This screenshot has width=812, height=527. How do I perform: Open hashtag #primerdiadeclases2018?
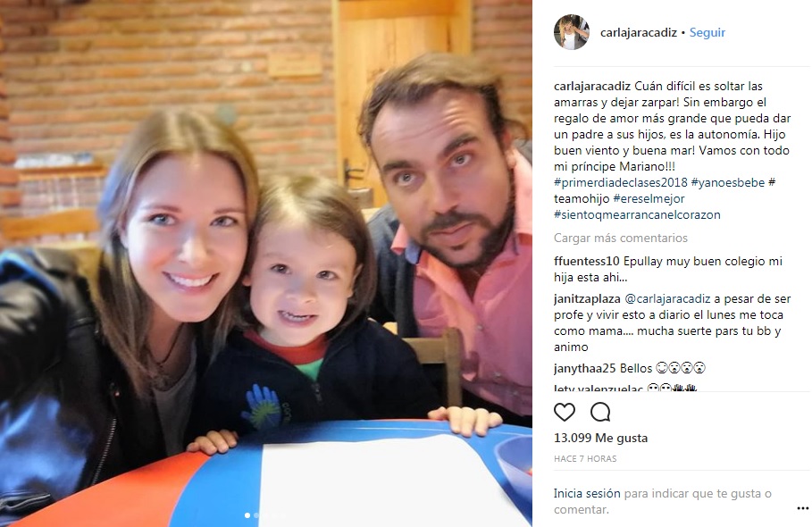point(621,182)
